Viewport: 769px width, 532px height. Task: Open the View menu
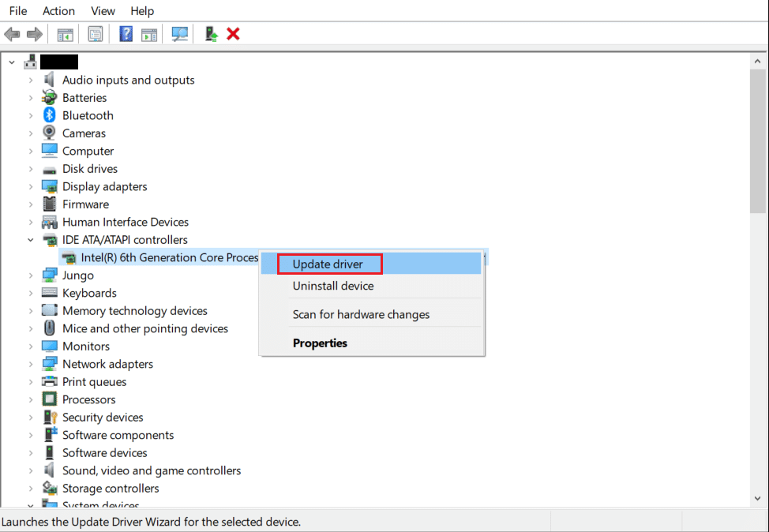point(103,11)
